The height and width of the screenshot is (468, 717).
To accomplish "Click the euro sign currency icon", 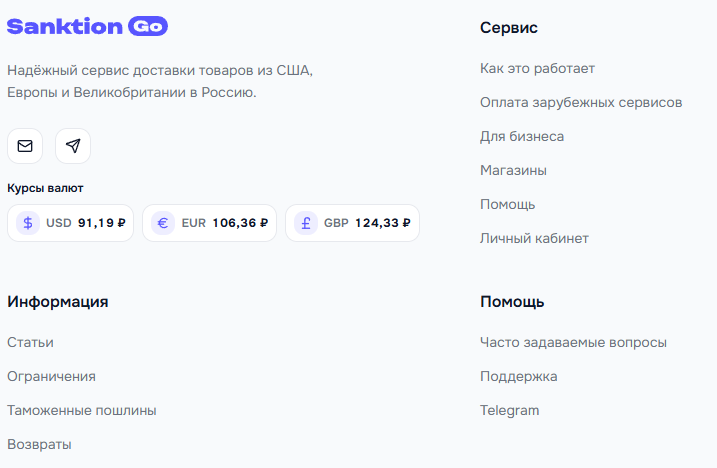I will 163,223.
